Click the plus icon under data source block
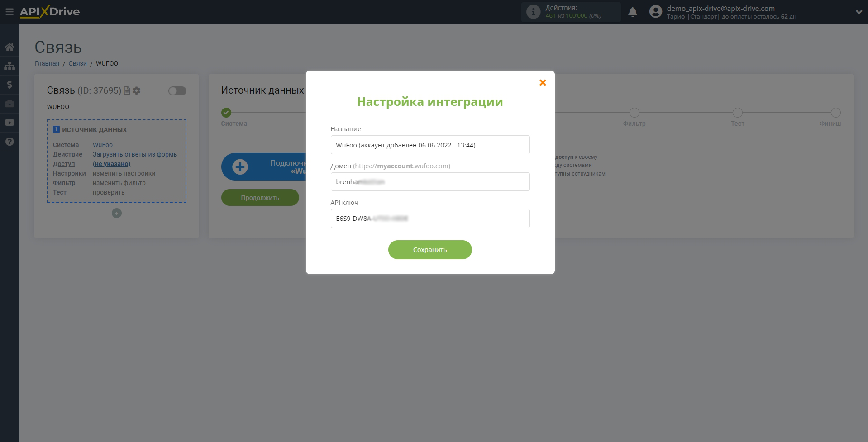Viewport: 868px width, 442px height. [117, 213]
